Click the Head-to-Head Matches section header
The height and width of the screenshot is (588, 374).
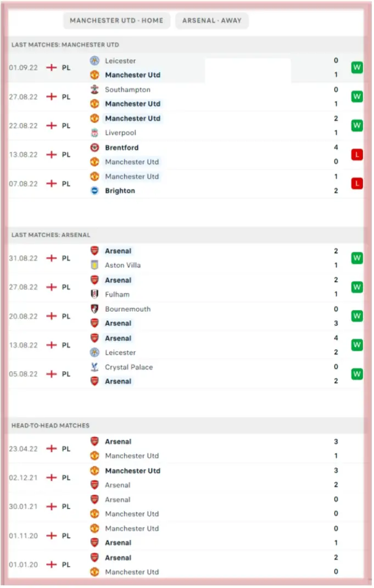[x=51, y=425]
